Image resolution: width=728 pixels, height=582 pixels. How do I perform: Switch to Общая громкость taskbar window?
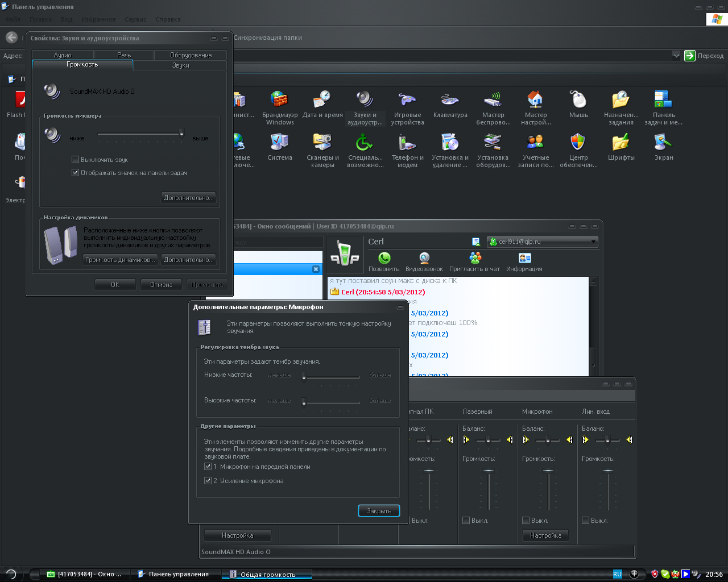coord(267,574)
